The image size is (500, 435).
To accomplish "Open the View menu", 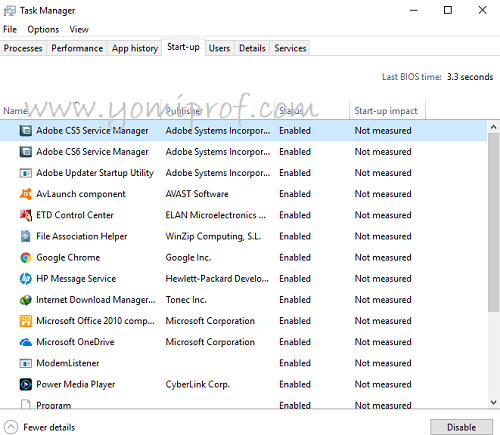I will coord(79,29).
